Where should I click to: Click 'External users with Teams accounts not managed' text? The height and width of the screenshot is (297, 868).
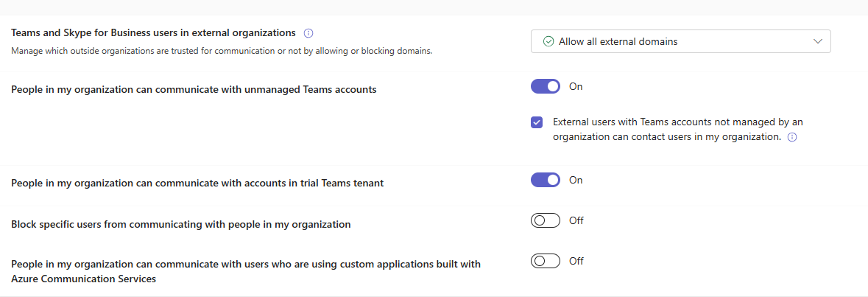677,129
